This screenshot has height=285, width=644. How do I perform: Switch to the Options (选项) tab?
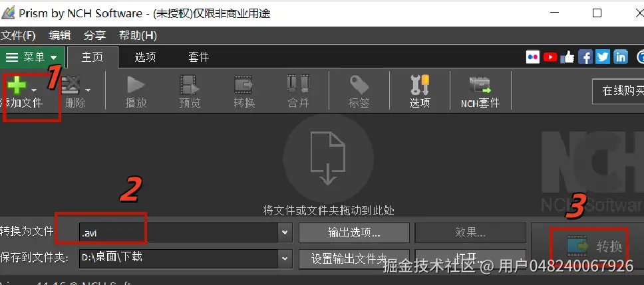point(146,57)
